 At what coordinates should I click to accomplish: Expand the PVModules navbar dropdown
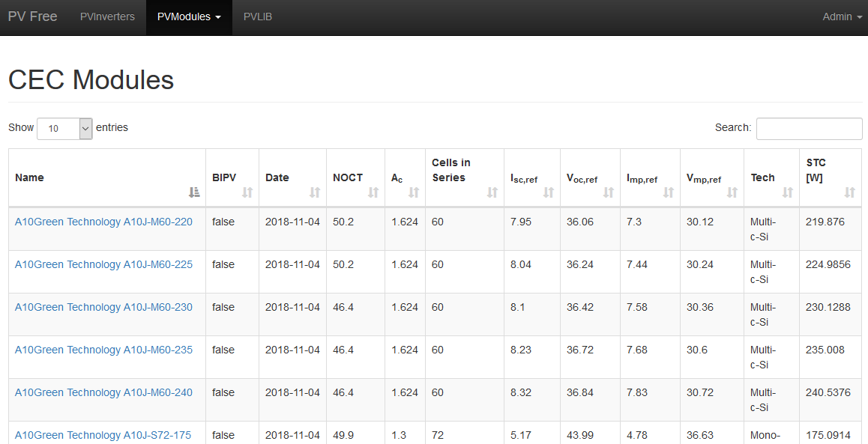[189, 17]
